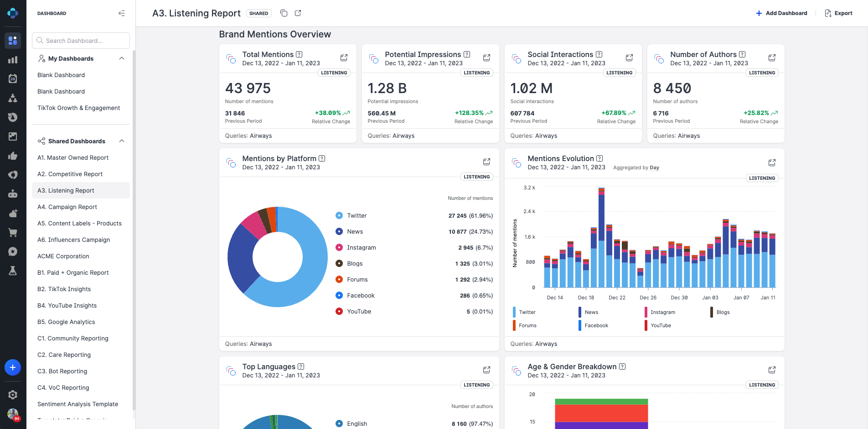The width and height of the screenshot is (868, 429).
Task: Collapse the Shared Dashboards section
Action: pos(122,141)
